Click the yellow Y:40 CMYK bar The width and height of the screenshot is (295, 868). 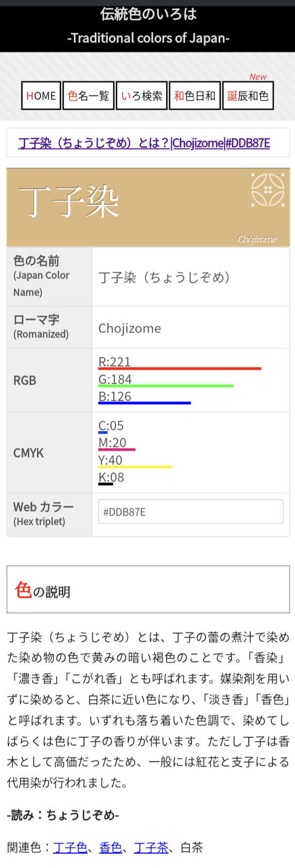tap(135, 467)
